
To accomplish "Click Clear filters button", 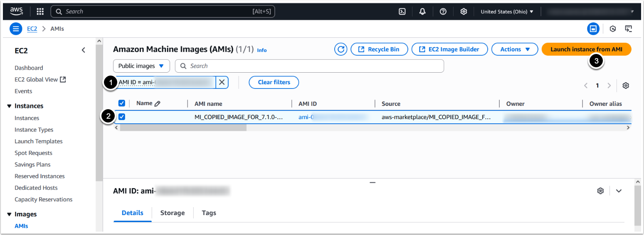I will pyautogui.click(x=274, y=82).
